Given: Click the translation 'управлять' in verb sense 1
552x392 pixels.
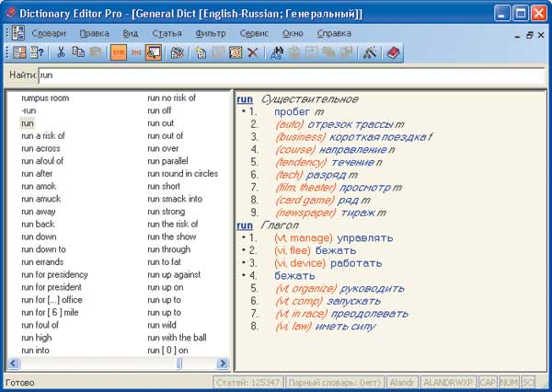Looking at the screenshot, I should tap(364, 238).
